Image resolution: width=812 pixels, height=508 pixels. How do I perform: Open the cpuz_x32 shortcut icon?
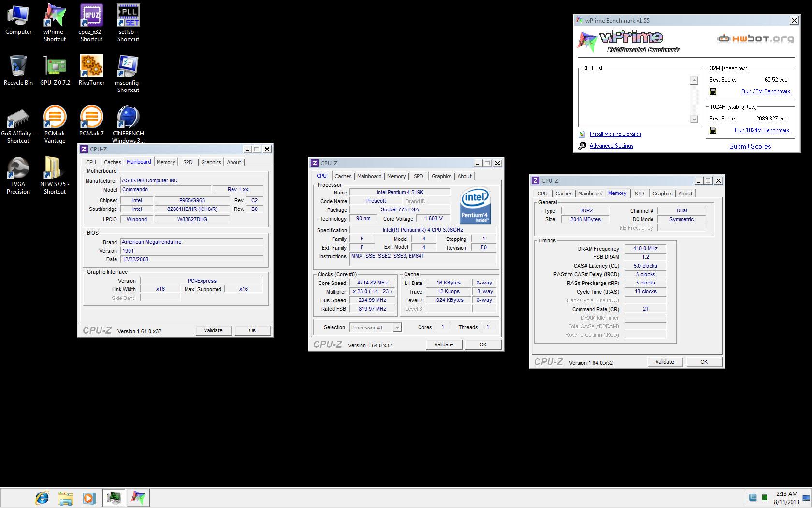click(91, 23)
